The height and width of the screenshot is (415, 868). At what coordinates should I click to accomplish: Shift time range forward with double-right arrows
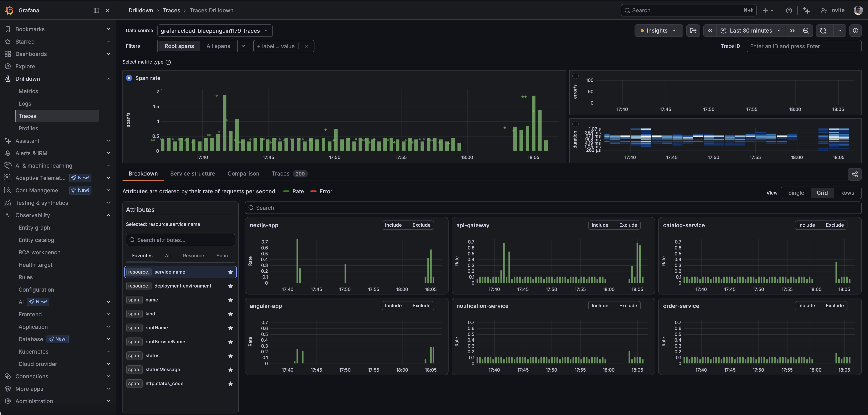click(792, 31)
